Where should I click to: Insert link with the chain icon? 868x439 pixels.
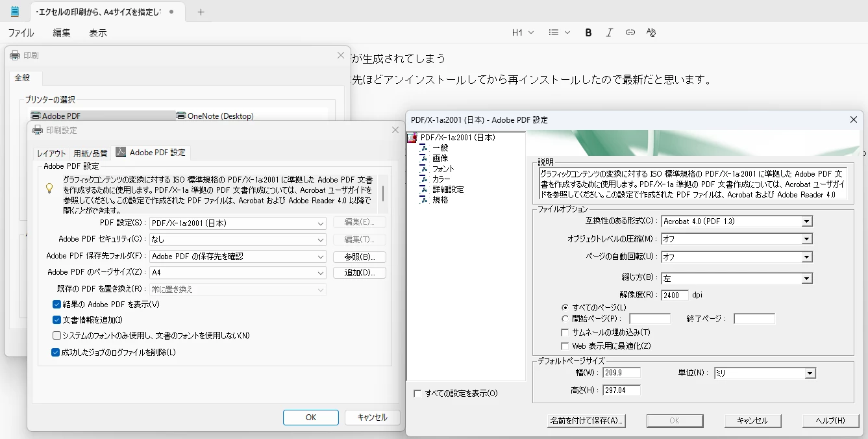point(630,32)
